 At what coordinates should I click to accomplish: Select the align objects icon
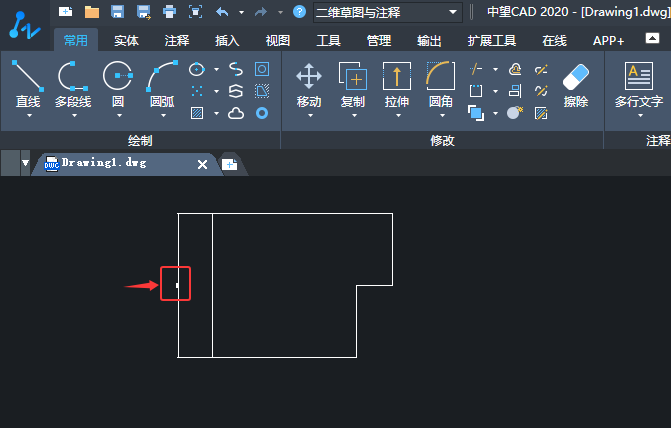pos(515,91)
